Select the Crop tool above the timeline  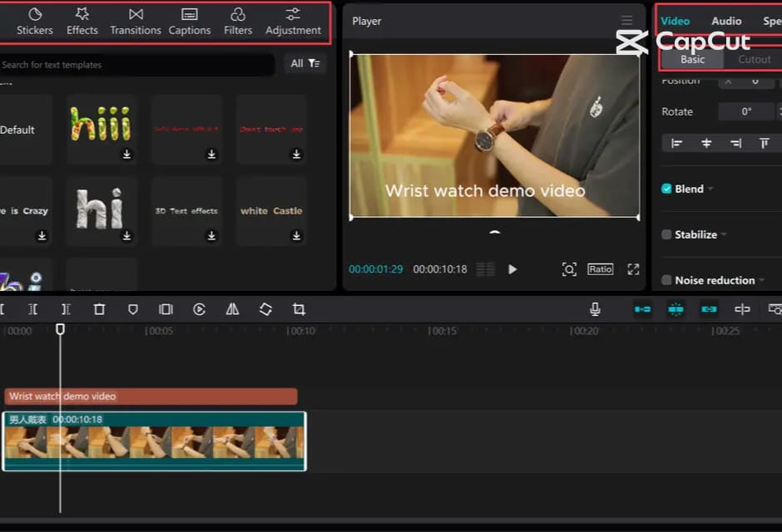click(299, 309)
